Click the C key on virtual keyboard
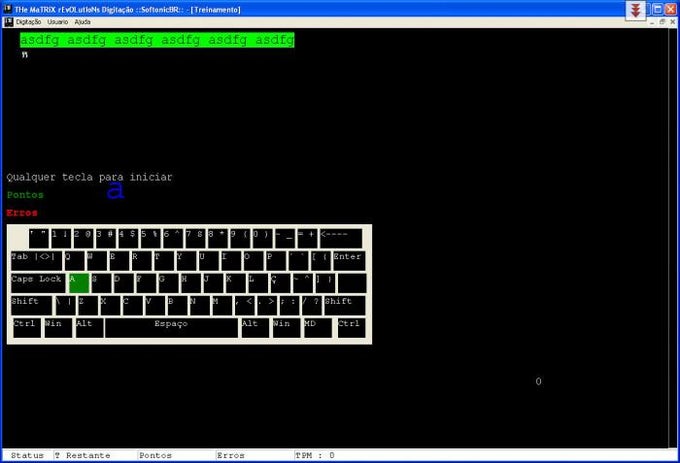 [x=133, y=306]
